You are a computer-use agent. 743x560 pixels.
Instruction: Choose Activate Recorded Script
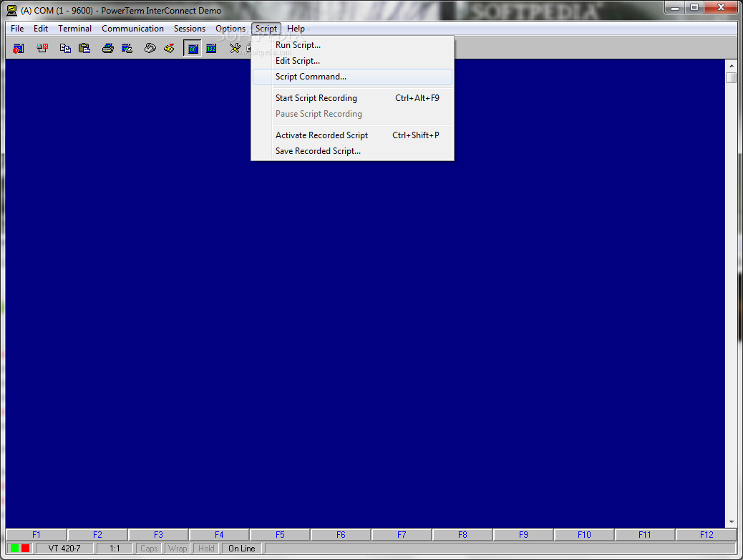click(353, 135)
